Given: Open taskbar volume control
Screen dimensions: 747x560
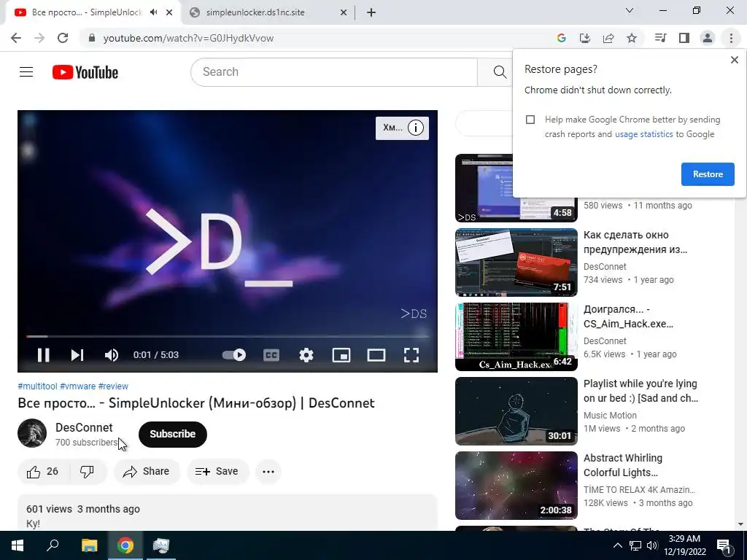Looking at the screenshot, I should click(652, 545).
